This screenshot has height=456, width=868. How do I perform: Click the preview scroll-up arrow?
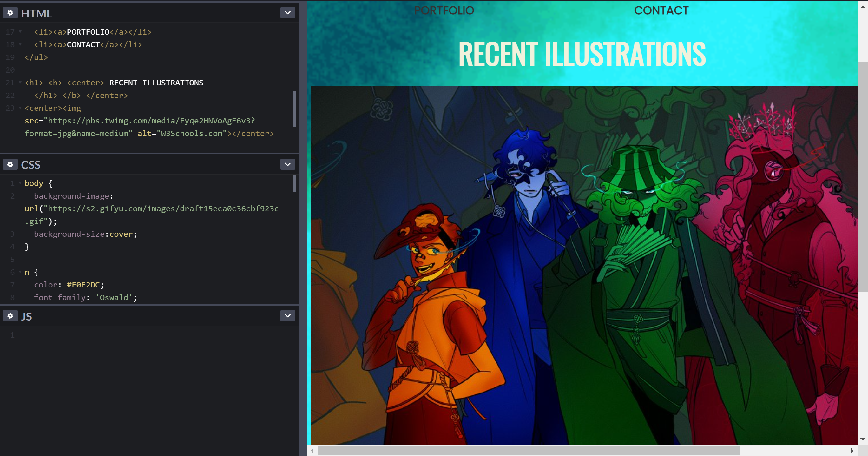click(863, 6)
